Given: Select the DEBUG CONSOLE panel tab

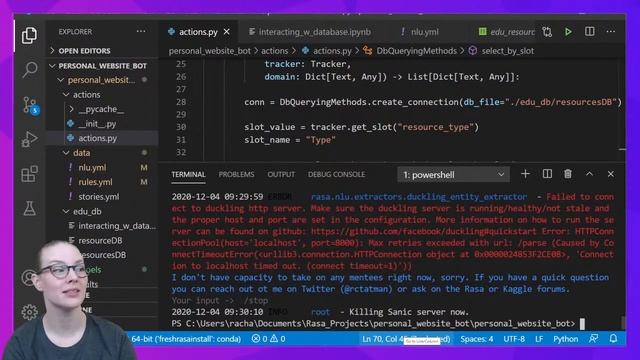Looking at the screenshot, I should [336, 174].
